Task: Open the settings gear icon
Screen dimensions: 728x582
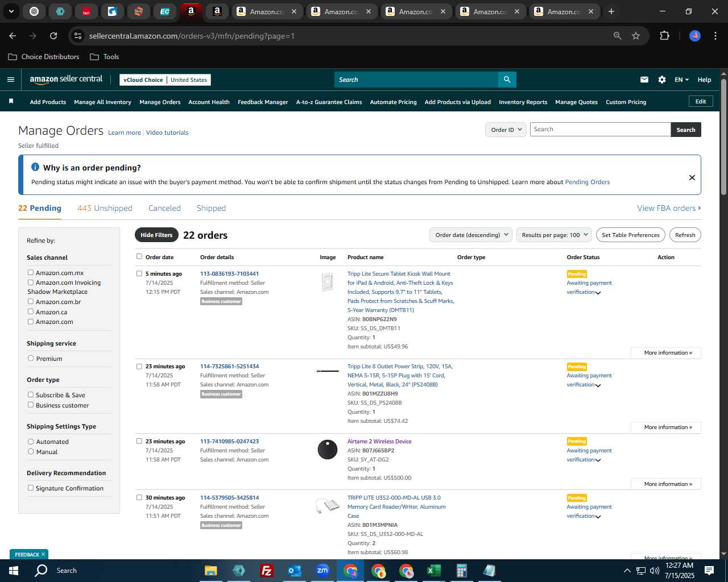Action: point(662,80)
